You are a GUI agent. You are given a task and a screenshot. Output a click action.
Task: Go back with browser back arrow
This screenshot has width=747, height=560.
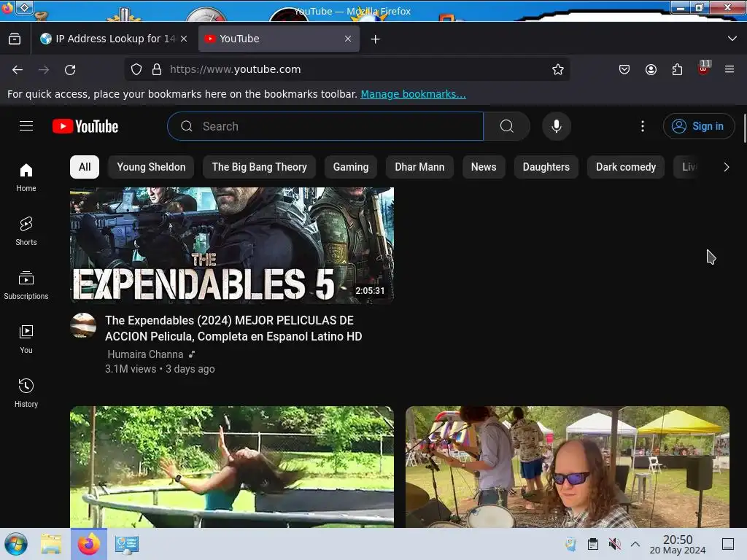(18, 69)
